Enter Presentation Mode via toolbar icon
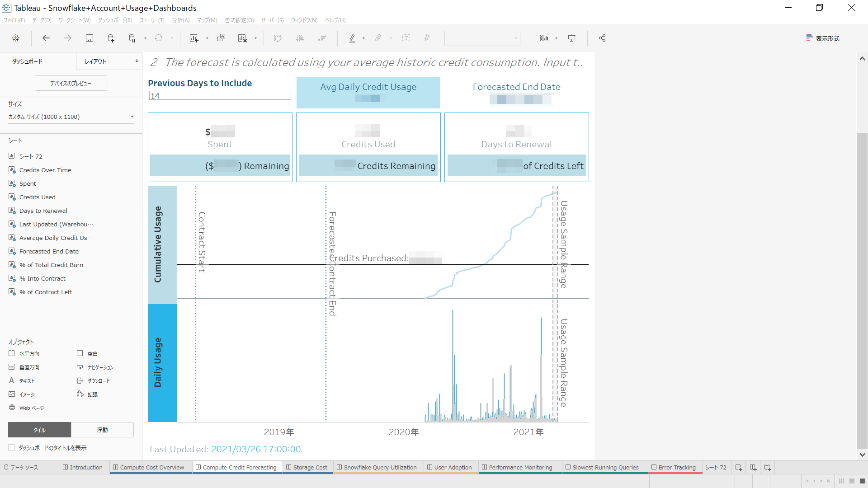 click(572, 38)
